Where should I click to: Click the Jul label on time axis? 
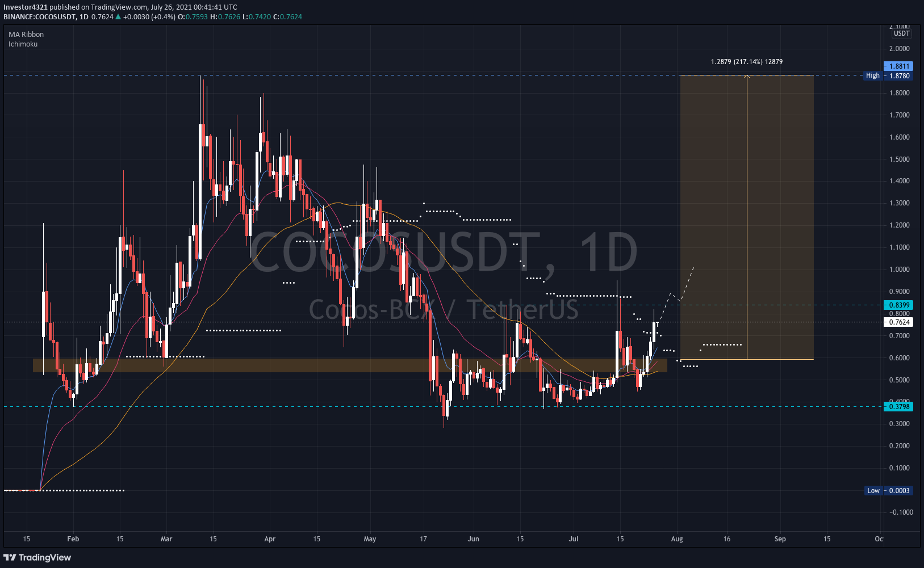(574, 539)
